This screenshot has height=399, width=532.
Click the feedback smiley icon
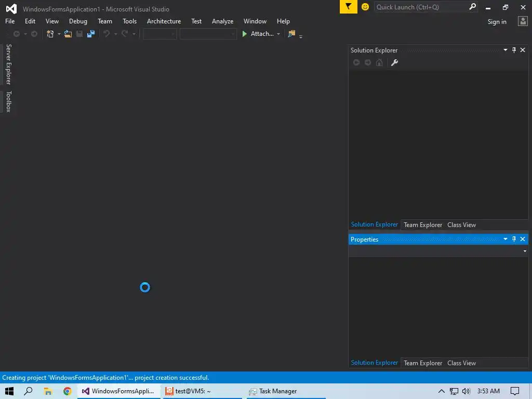click(x=365, y=7)
